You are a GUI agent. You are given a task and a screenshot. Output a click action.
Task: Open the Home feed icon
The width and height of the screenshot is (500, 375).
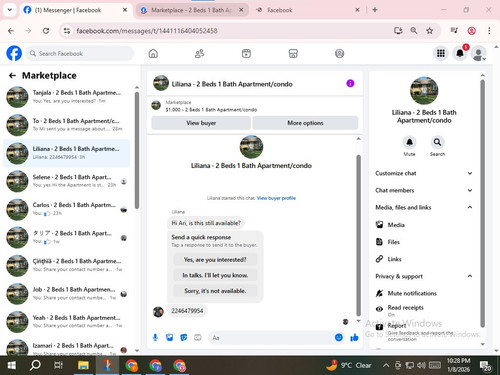pos(153,53)
